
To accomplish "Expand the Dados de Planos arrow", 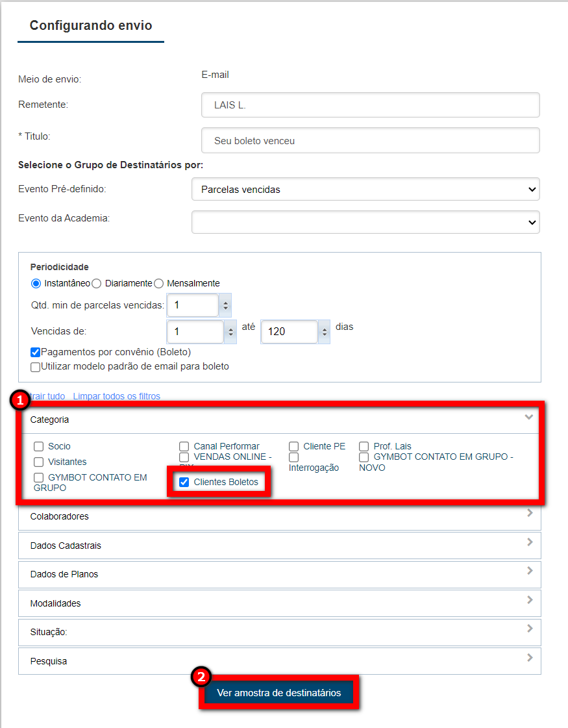I will (530, 571).
